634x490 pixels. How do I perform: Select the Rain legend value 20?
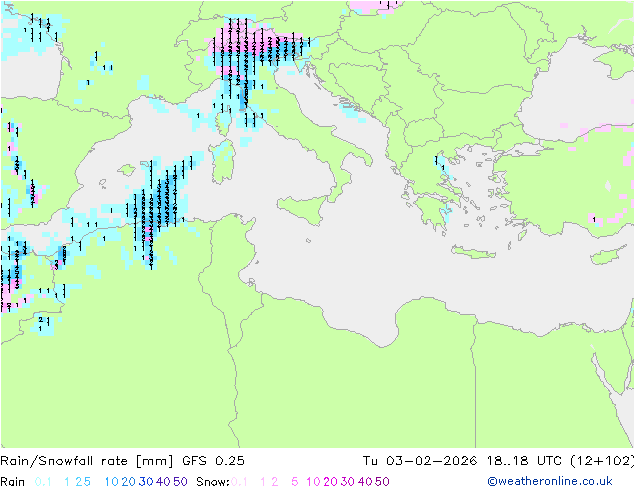129,482
